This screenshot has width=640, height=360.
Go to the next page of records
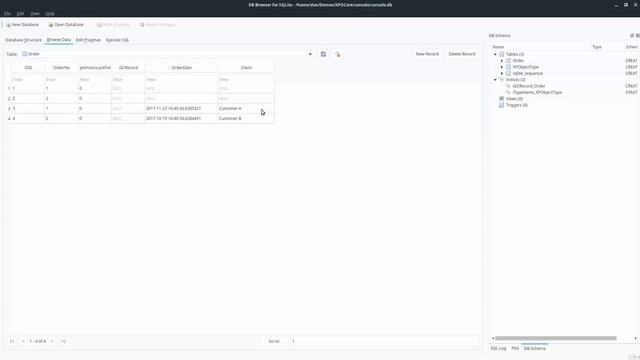coord(52,341)
